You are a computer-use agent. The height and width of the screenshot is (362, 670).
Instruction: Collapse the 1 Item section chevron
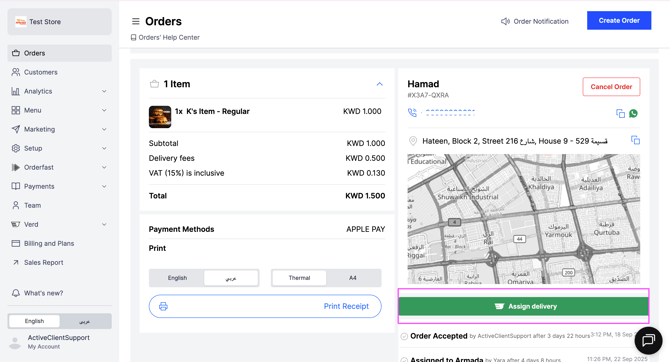[x=379, y=84]
